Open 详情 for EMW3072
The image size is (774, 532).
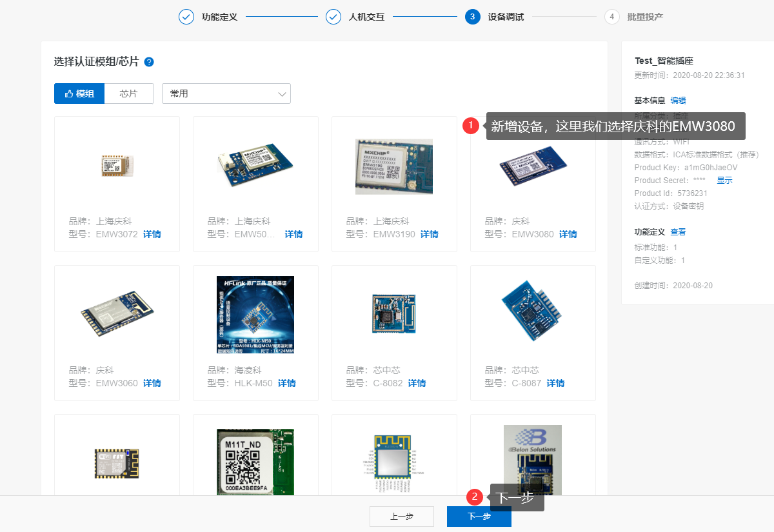[152, 234]
